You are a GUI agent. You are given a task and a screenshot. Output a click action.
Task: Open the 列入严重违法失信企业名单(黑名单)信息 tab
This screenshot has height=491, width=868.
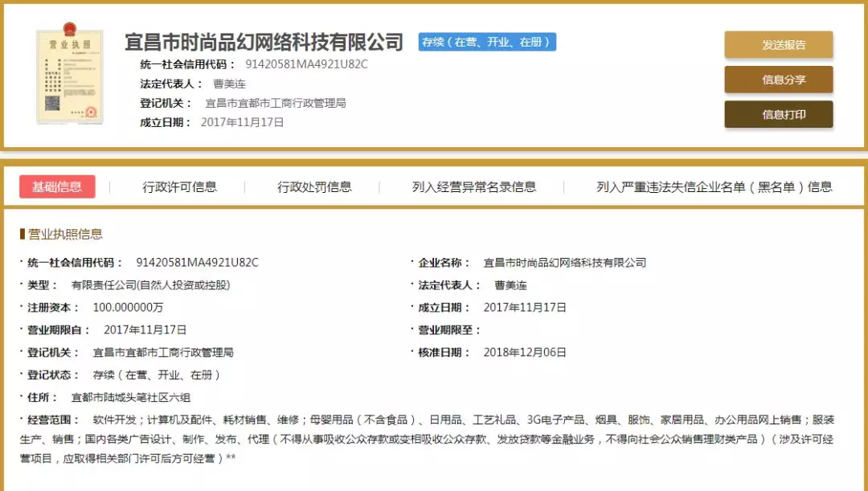click(x=714, y=187)
